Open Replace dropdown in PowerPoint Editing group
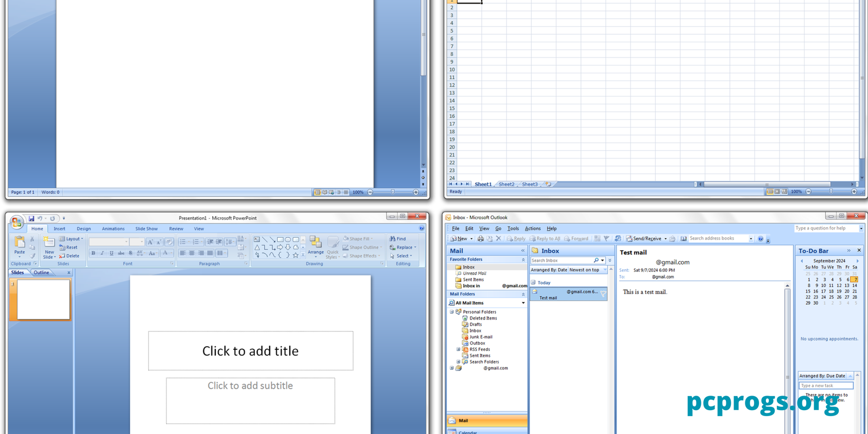868x434 pixels. [403, 247]
